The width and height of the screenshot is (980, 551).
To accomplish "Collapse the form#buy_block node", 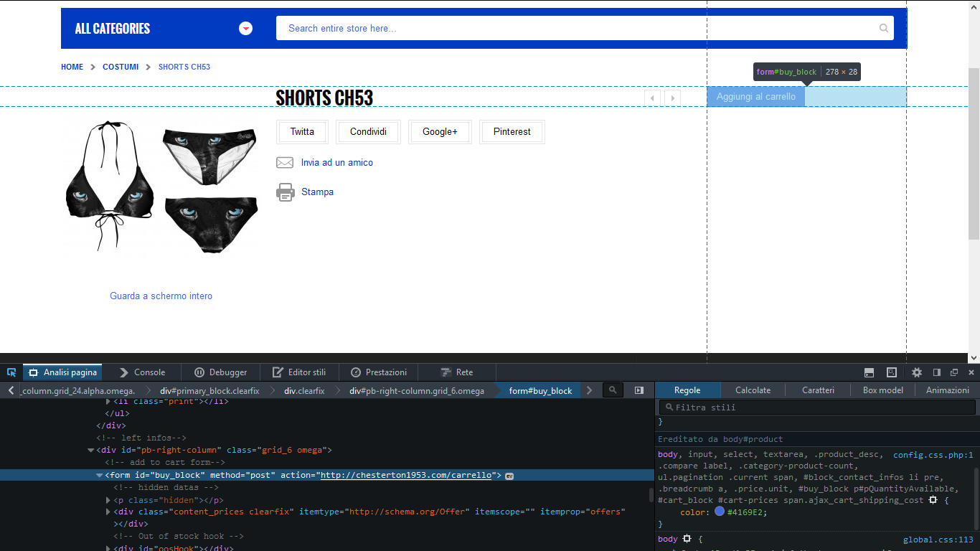I will click(100, 476).
